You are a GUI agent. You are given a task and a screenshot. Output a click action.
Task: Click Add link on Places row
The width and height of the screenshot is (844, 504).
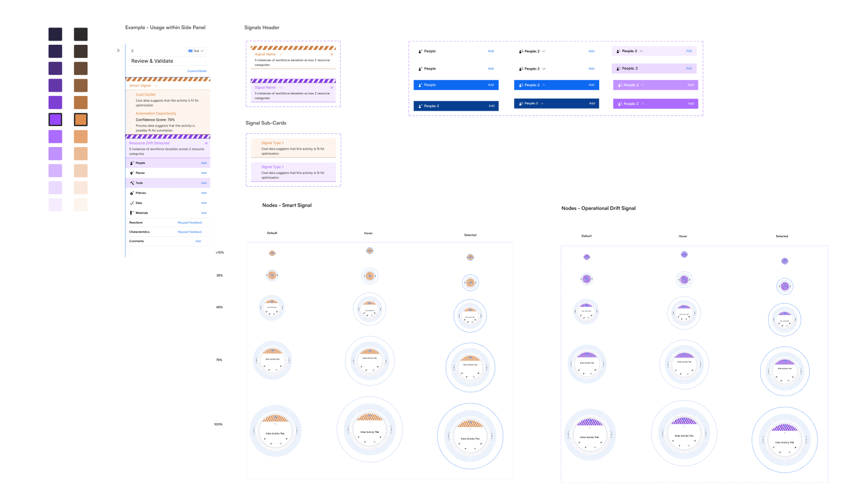point(204,173)
